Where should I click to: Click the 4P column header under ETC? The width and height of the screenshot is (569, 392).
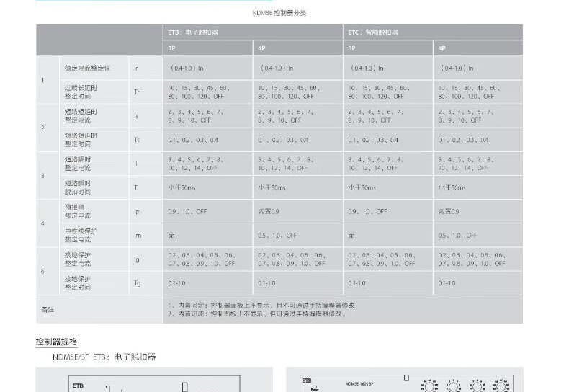click(x=442, y=49)
